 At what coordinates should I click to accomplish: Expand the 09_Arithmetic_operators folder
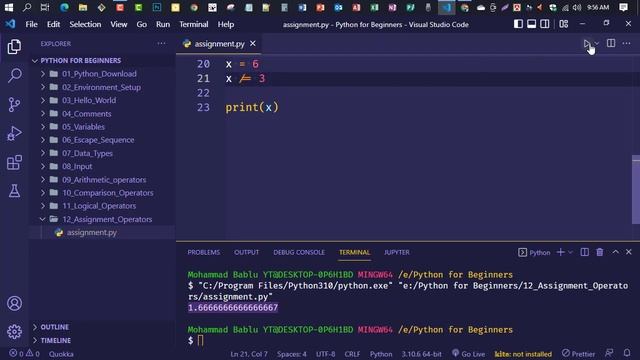pos(43,180)
